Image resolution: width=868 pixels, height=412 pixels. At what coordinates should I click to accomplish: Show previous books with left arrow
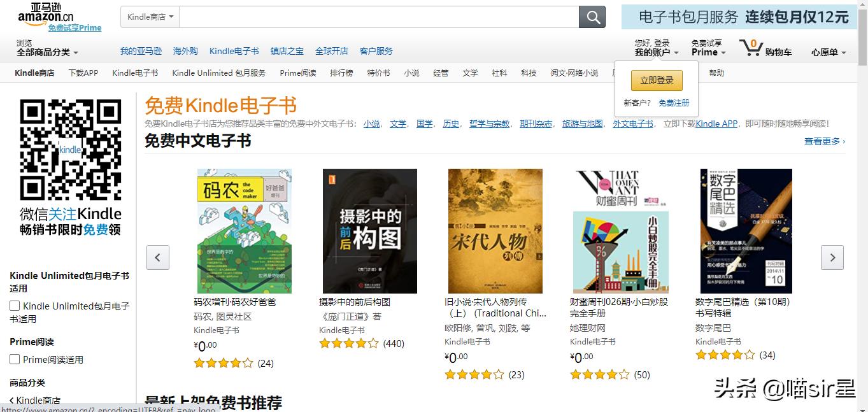[157, 258]
